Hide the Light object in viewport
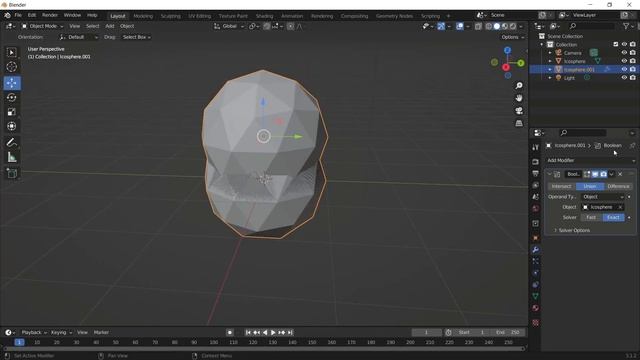Screen dimensions: 640x360 click(x=624, y=78)
